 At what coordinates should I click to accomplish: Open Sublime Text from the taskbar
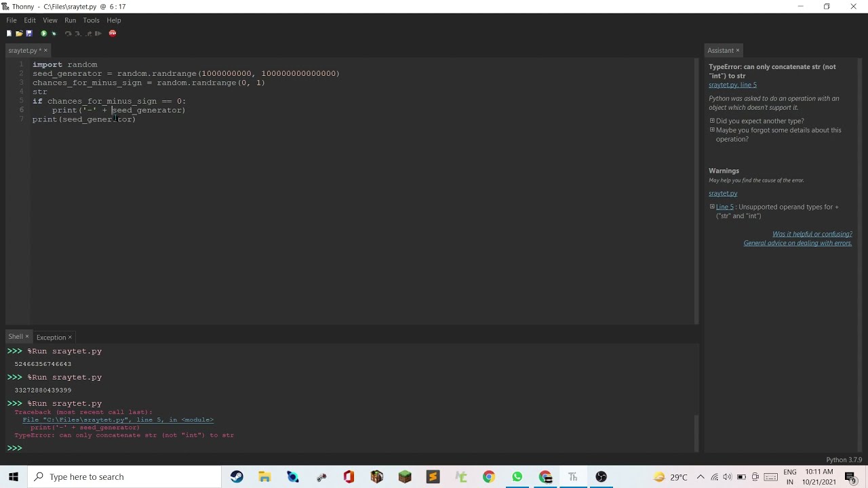[x=433, y=476]
